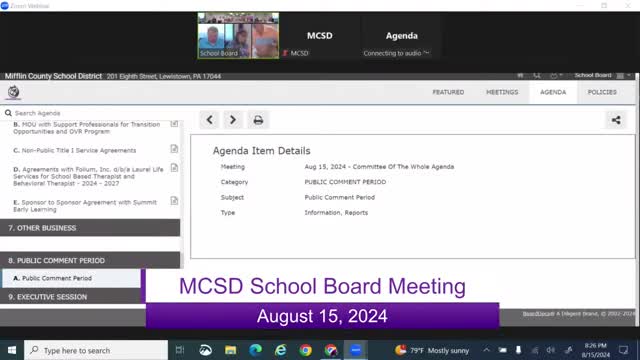Open File Explorer from the taskbar
640x360 pixels.
230,350
